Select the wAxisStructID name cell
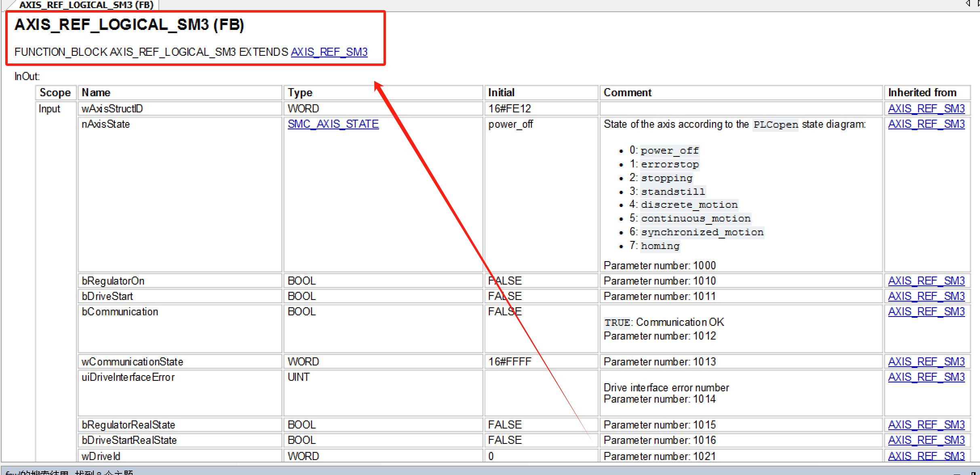This screenshot has height=475, width=980. click(179, 109)
